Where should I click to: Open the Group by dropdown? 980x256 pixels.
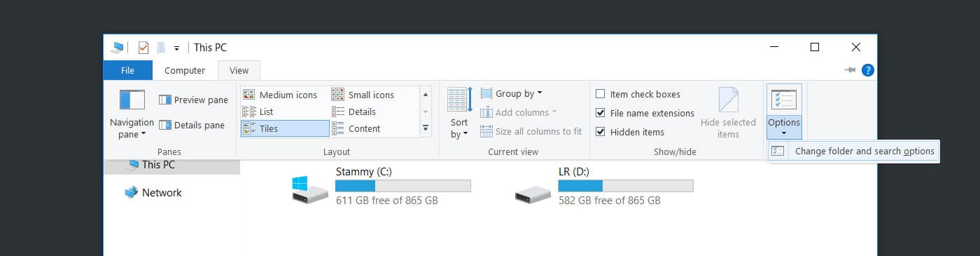coord(512,93)
